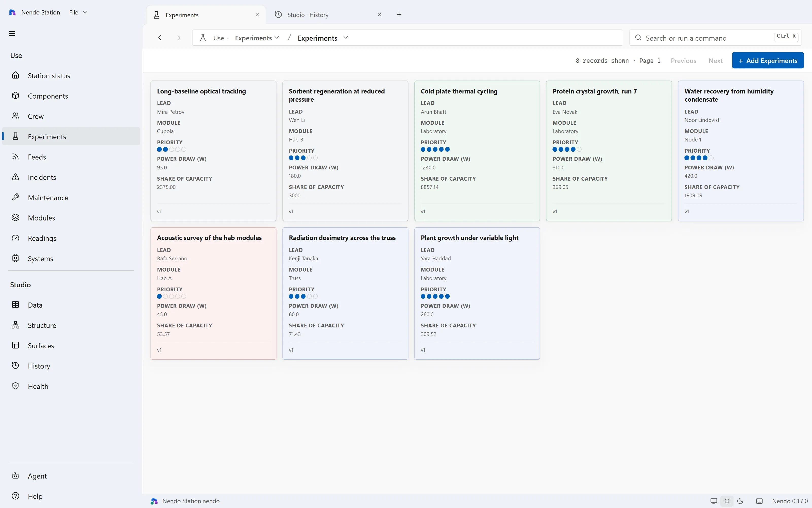Open the Studio Data section
The image size is (812, 508).
71,305
